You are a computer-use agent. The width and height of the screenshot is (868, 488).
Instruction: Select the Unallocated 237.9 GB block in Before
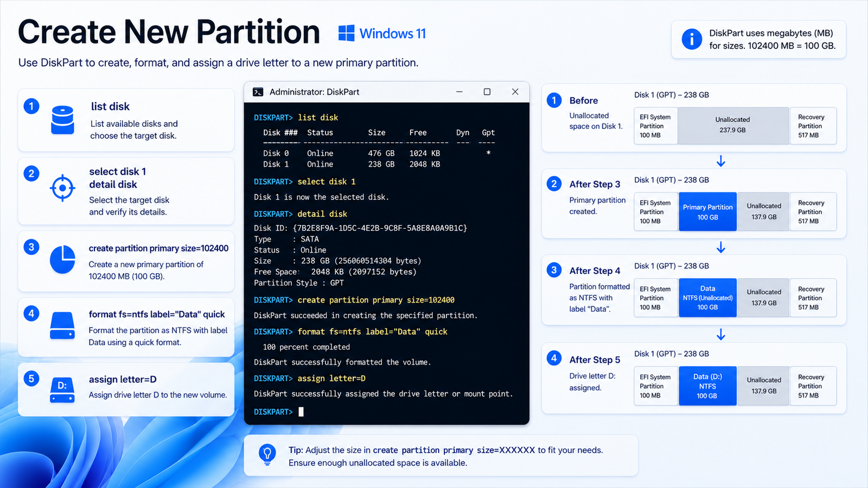pos(732,126)
